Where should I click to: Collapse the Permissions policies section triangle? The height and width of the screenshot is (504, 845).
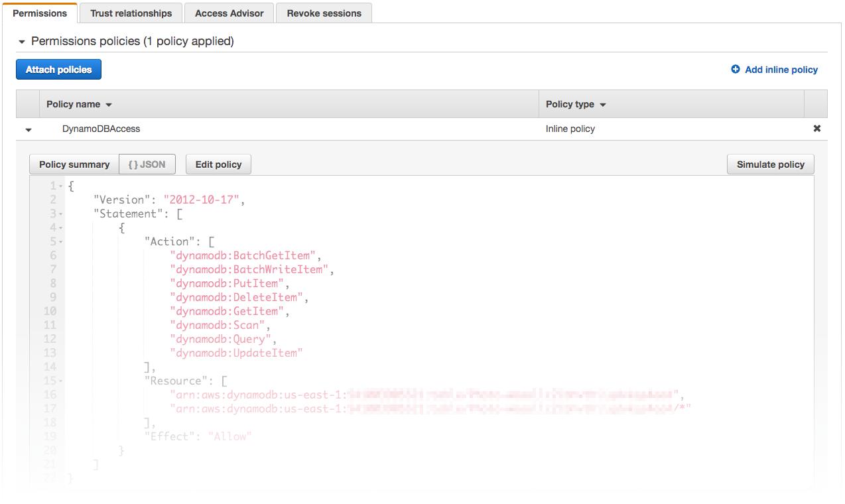22,42
